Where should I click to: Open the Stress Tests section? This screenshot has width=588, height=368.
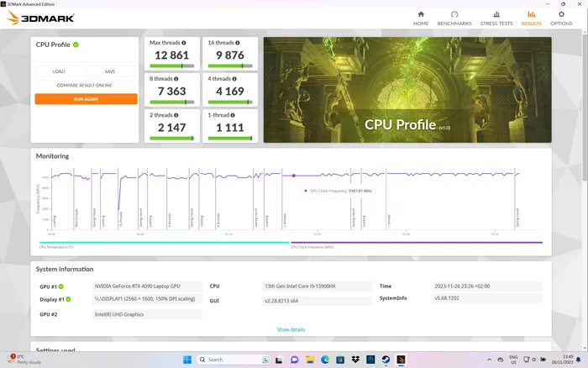point(496,18)
